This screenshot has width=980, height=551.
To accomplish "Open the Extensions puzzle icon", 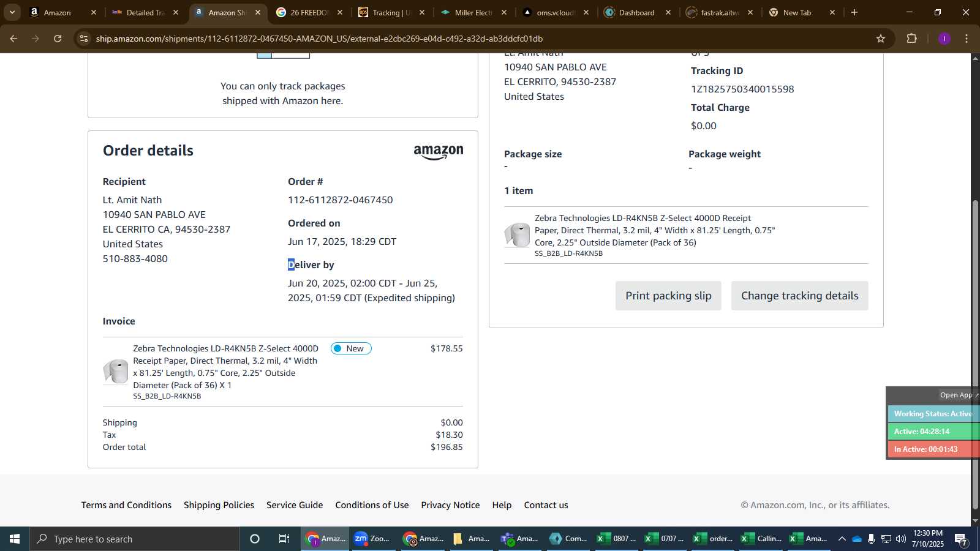I will 911,39.
